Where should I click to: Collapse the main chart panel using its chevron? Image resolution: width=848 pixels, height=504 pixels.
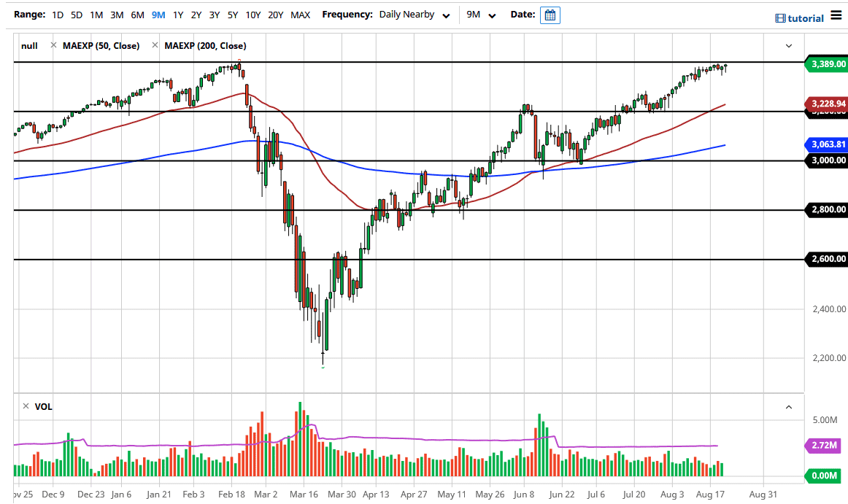[x=788, y=45]
